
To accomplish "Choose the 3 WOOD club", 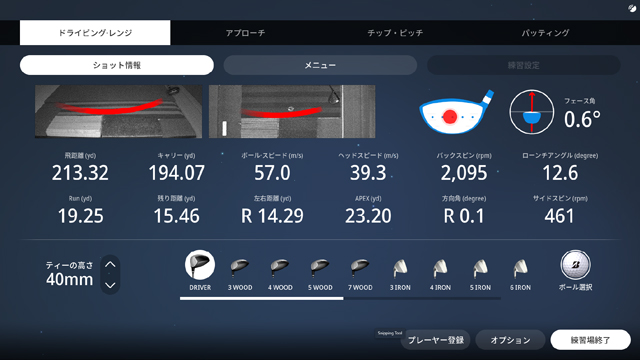I will pyautogui.click(x=240, y=268).
